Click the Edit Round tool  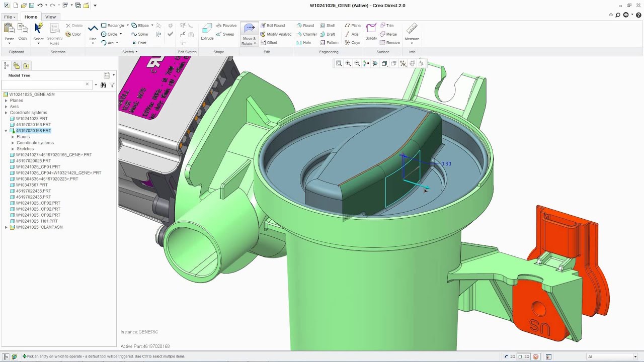(272, 26)
